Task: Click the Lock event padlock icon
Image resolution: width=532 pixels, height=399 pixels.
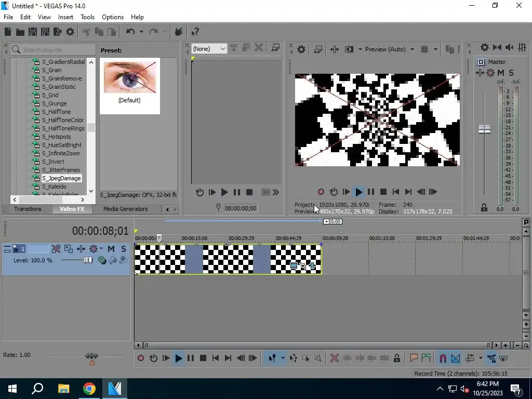Action: (396, 358)
